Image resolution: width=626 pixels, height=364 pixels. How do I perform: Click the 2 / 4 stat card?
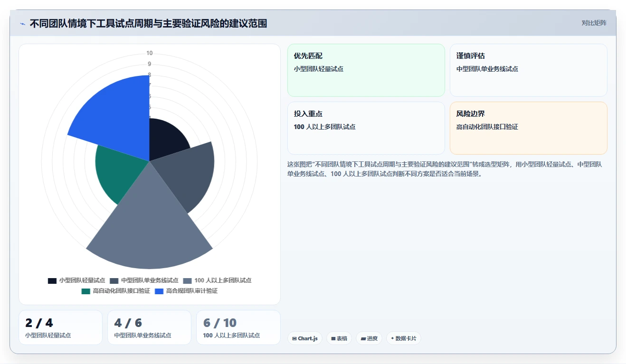click(x=60, y=327)
